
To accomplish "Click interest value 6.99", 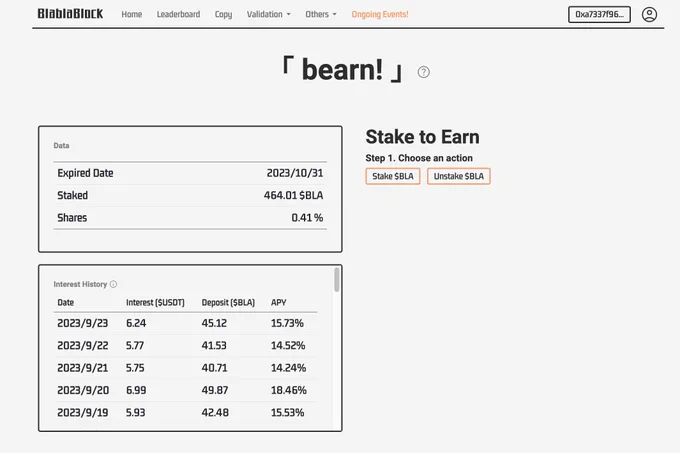I will coord(136,390).
